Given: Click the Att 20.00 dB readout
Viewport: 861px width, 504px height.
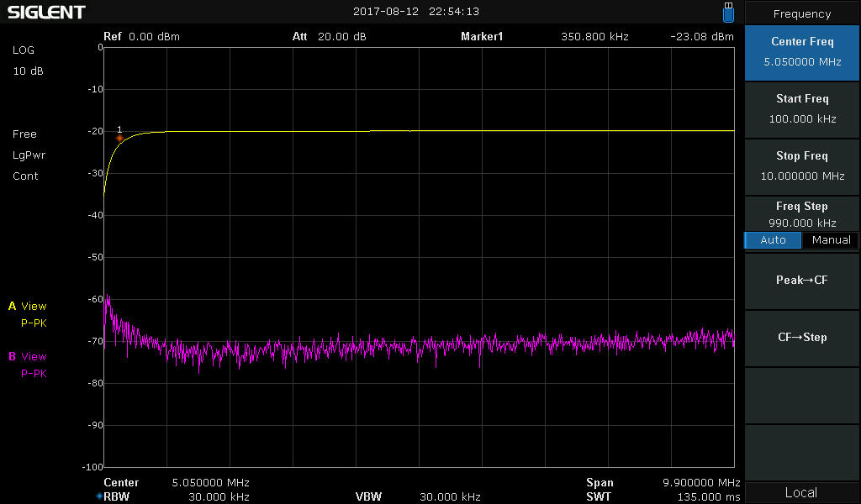Looking at the screenshot, I should click(x=329, y=37).
